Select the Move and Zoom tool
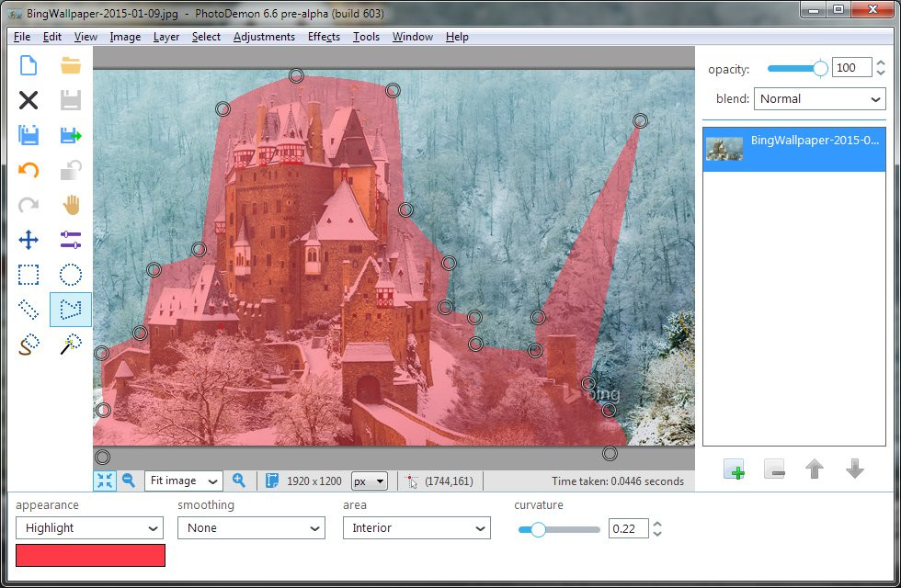Image resolution: width=901 pixels, height=588 pixels. tap(28, 240)
